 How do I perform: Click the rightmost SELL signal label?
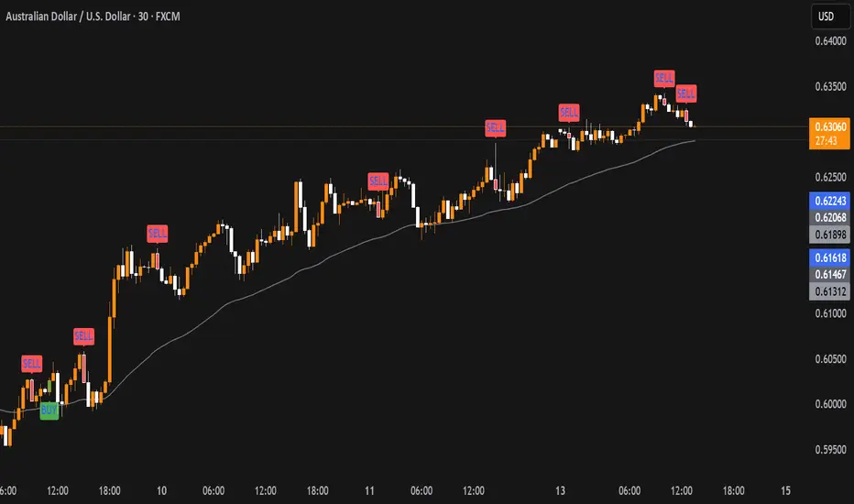point(686,93)
